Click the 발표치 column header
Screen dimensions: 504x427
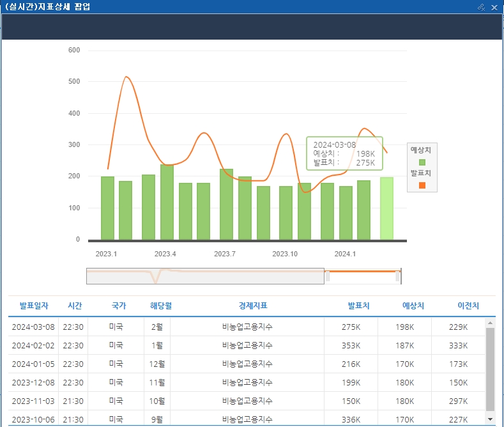358,306
